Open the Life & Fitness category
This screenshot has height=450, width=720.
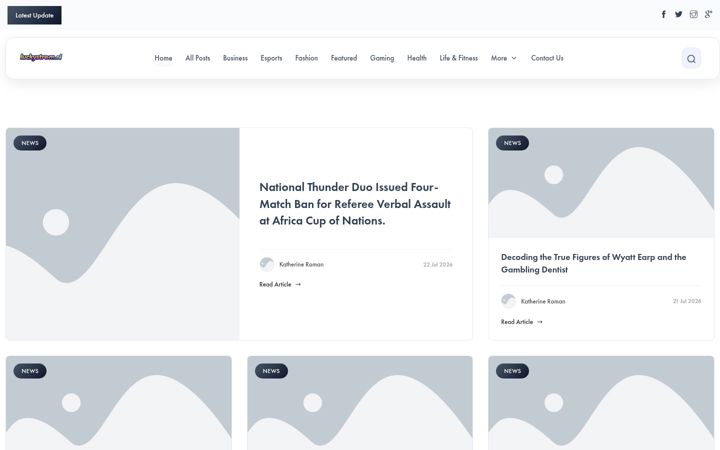pos(458,58)
